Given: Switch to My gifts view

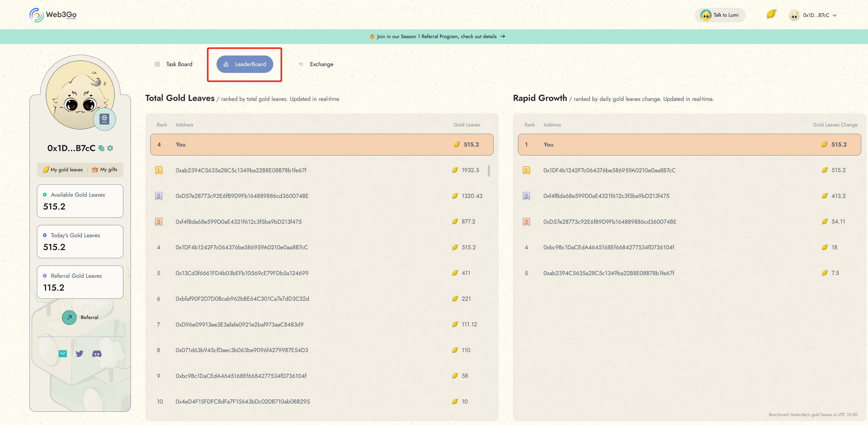Looking at the screenshot, I should [105, 170].
